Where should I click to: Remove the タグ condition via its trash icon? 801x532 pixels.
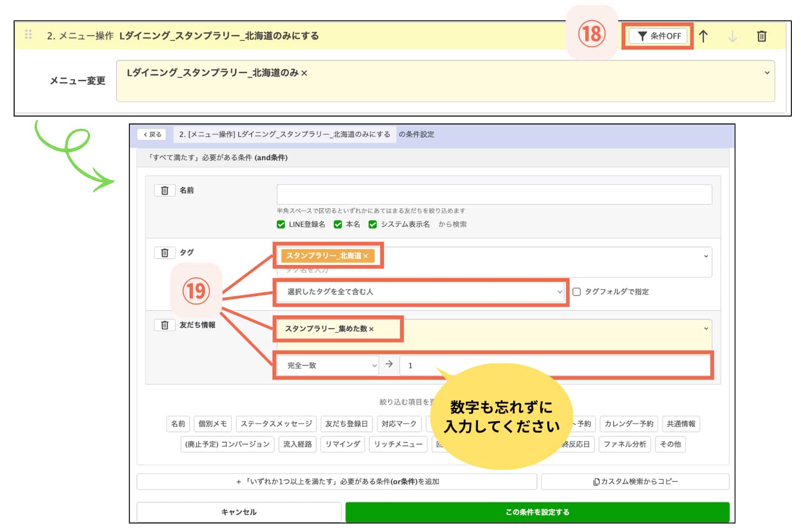tap(164, 252)
